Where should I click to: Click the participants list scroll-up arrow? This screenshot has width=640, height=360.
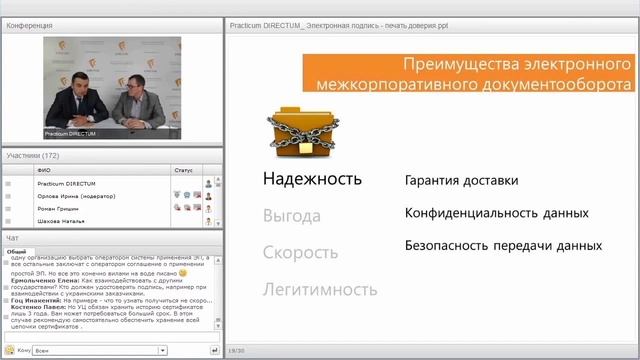pyautogui.click(x=218, y=180)
